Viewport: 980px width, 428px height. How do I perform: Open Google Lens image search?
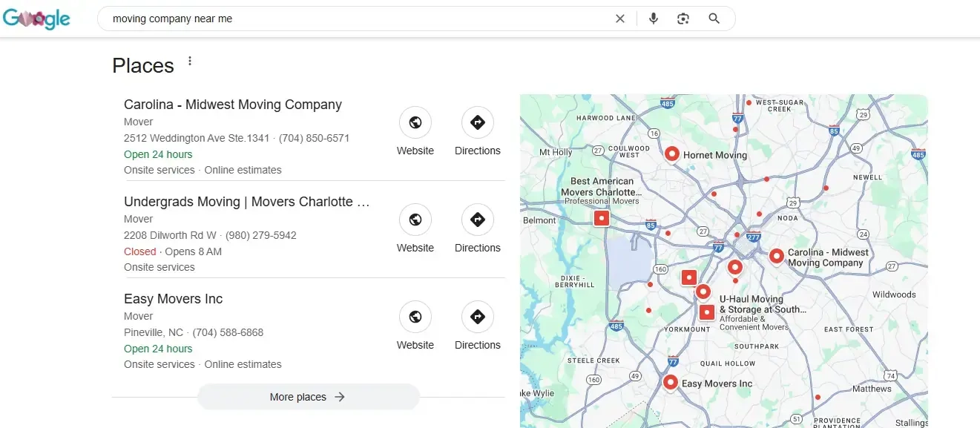tap(683, 19)
